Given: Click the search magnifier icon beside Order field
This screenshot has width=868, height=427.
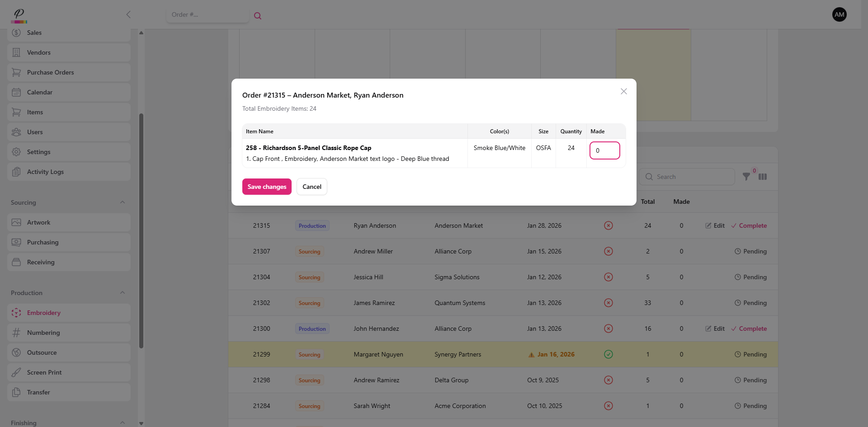Looking at the screenshot, I should coord(258,16).
